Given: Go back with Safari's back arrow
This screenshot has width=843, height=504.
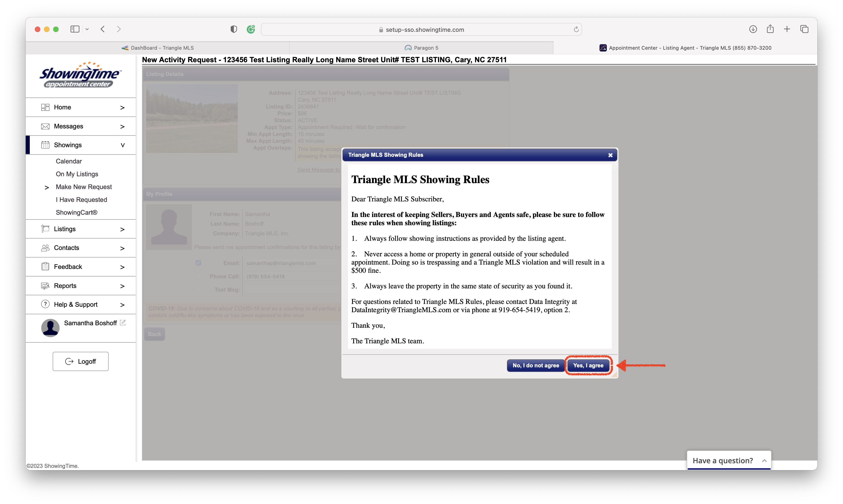Looking at the screenshot, I should [x=103, y=29].
